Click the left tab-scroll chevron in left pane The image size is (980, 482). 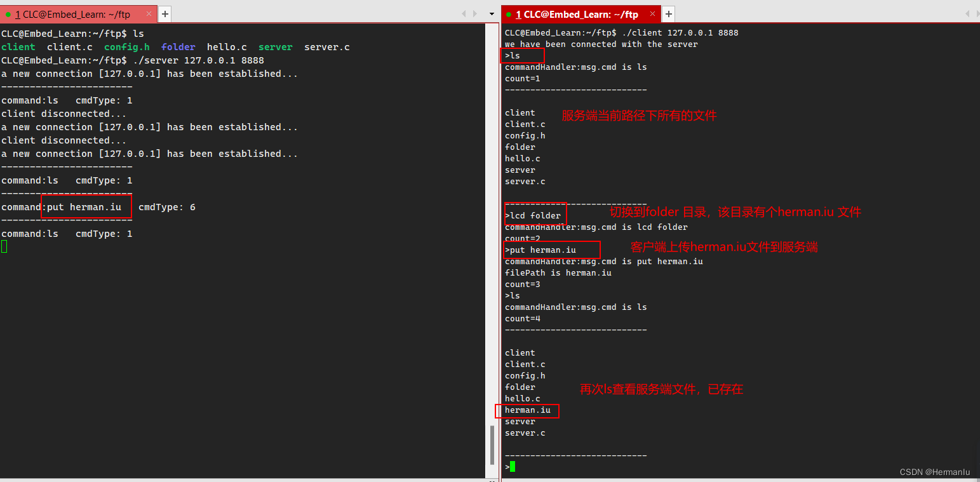[464, 13]
